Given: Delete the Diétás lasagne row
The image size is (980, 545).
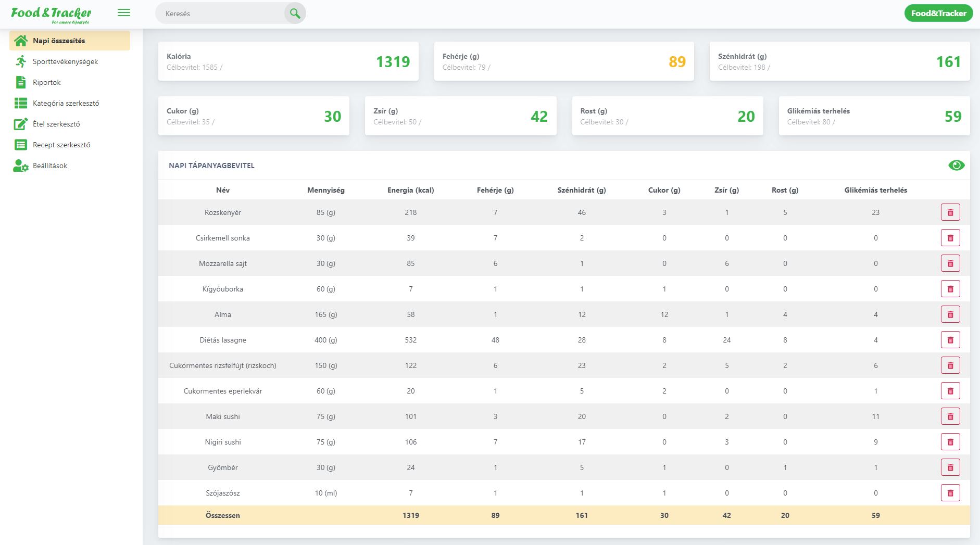Looking at the screenshot, I should pyautogui.click(x=950, y=340).
